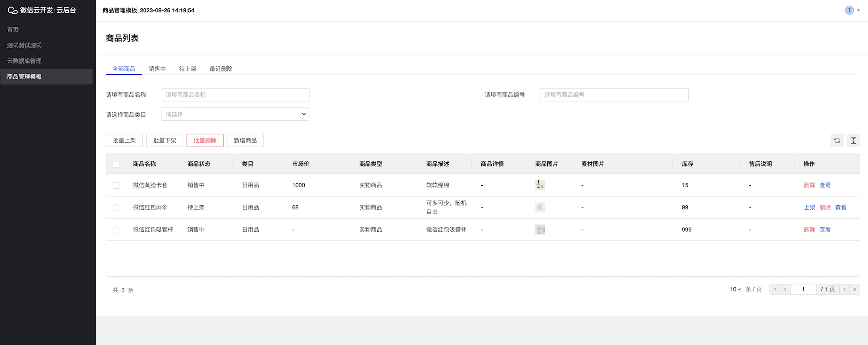
Task: Go to first page arrow icon
Action: (x=775, y=289)
